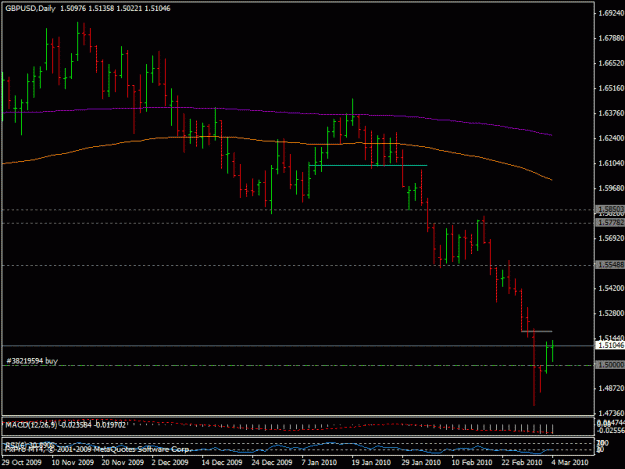Screen dimensions: 625x469
Task: Click the price label 1.59680
Action: [611, 188]
